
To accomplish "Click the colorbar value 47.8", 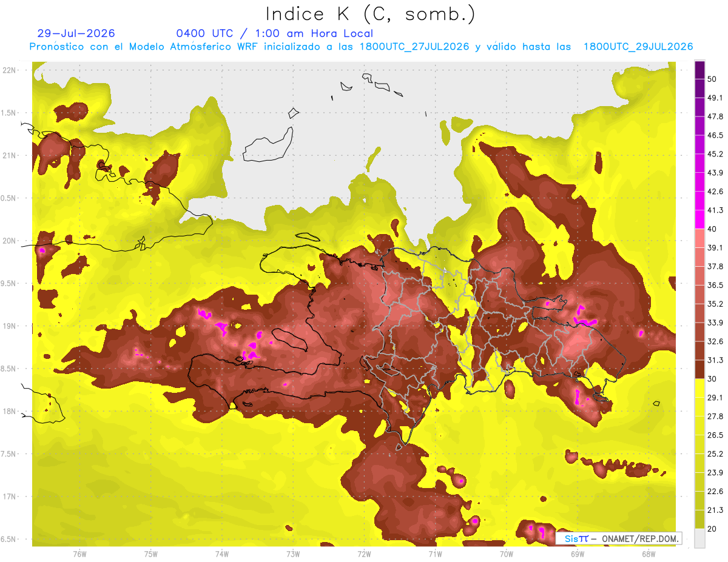I will [x=715, y=116].
